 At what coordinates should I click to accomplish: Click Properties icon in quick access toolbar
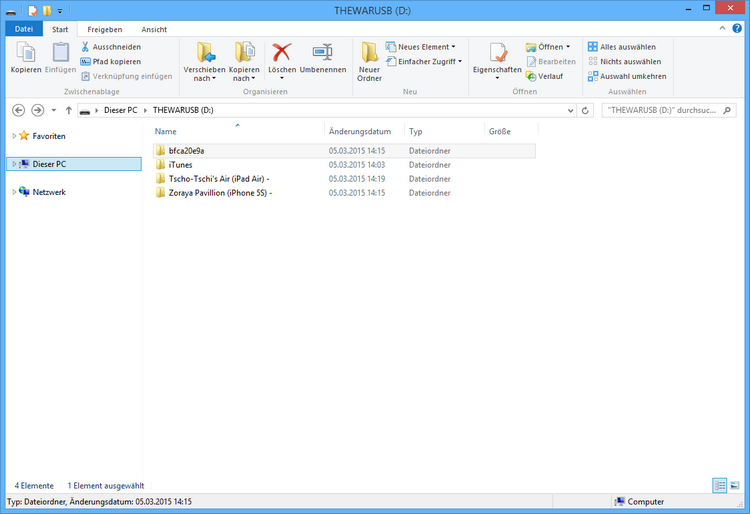pos(33,11)
